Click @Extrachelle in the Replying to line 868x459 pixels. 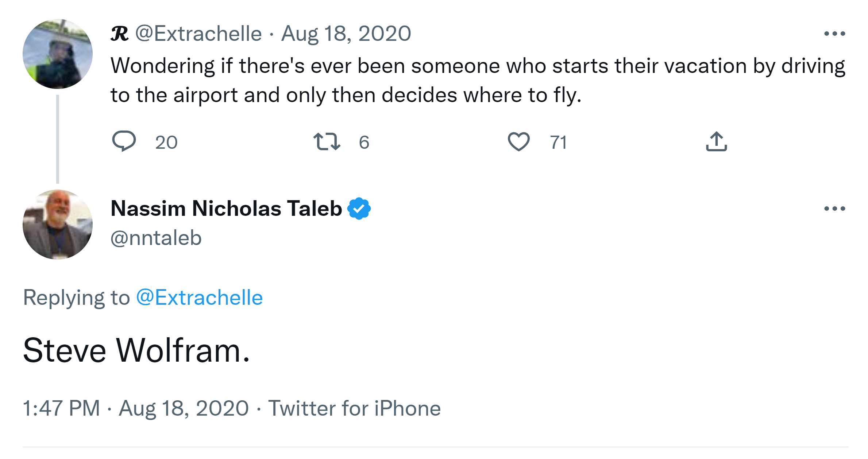[199, 297]
